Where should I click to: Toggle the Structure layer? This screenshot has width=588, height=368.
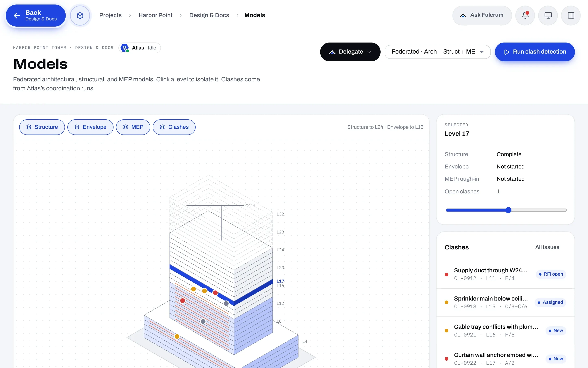[x=42, y=127]
